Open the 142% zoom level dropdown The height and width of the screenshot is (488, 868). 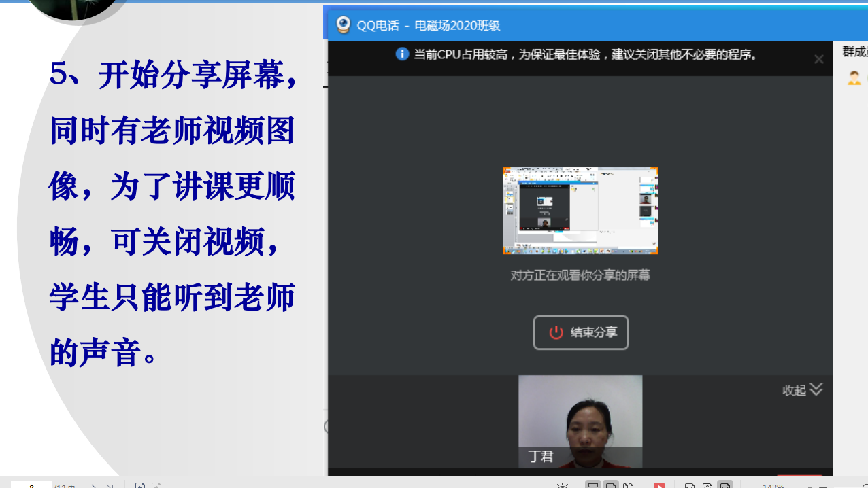click(x=773, y=486)
